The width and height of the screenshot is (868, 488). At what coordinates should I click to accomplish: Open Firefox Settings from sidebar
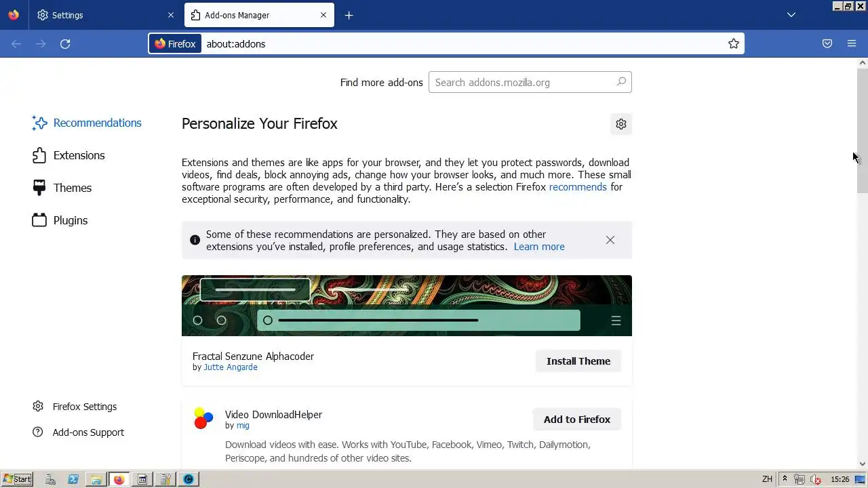click(x=75, y=407)
